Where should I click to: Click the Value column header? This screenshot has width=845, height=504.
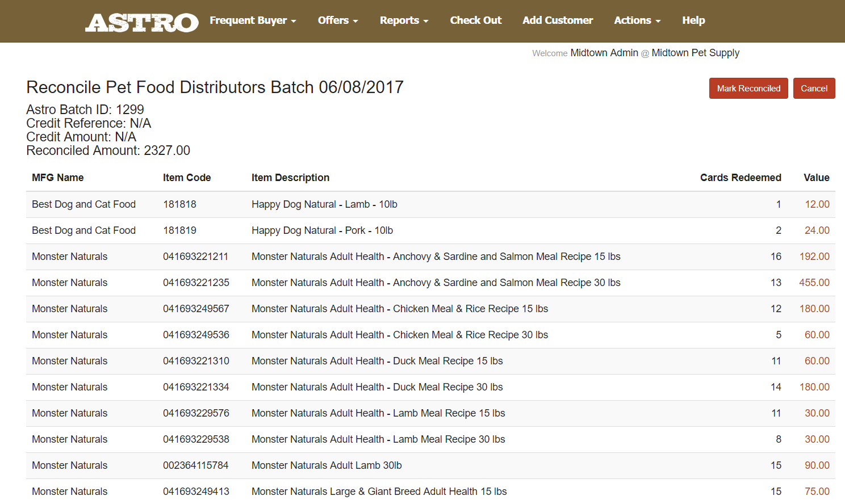click(x=817, y=178)
